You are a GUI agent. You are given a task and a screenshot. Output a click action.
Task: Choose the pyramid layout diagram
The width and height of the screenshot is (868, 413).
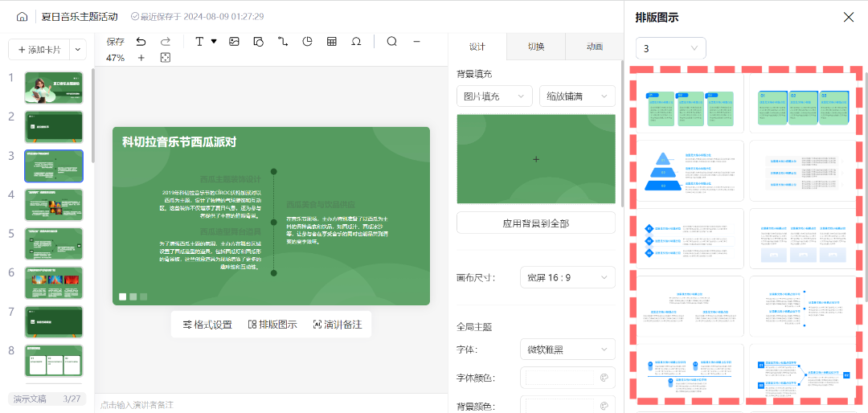tap(690, 171)
